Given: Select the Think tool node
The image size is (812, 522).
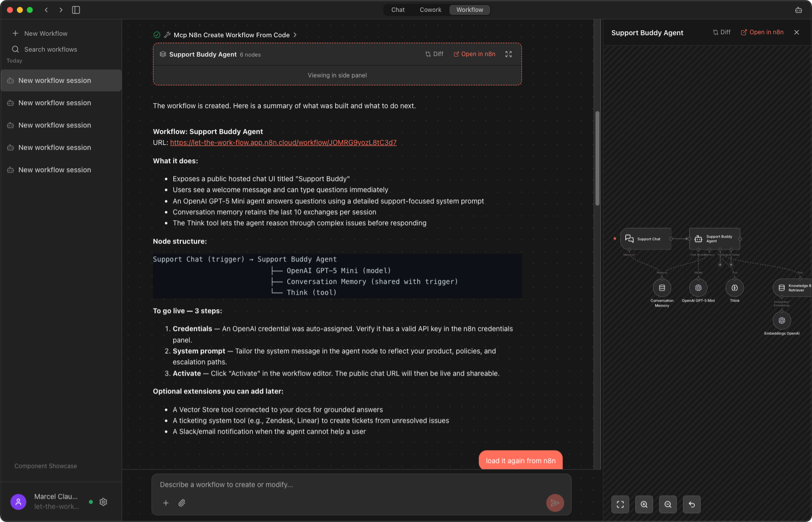Looking at the screenshot, I should coord(735,288).
